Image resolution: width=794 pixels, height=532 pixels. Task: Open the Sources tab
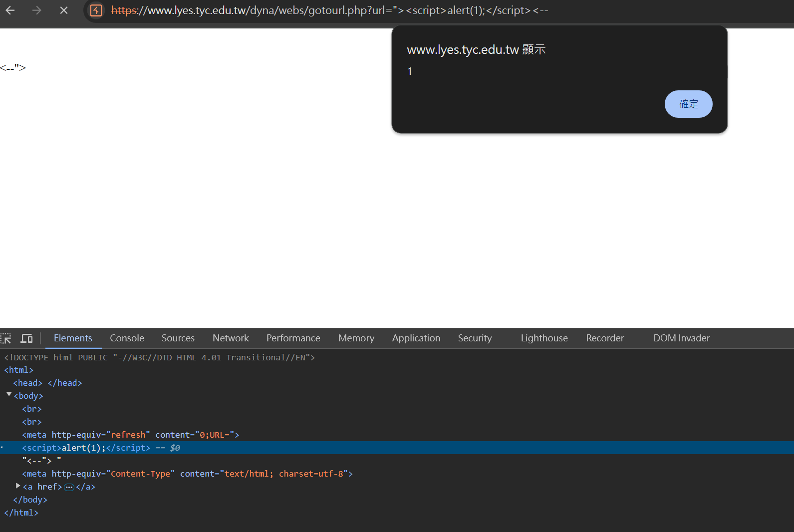coord(178,338)
